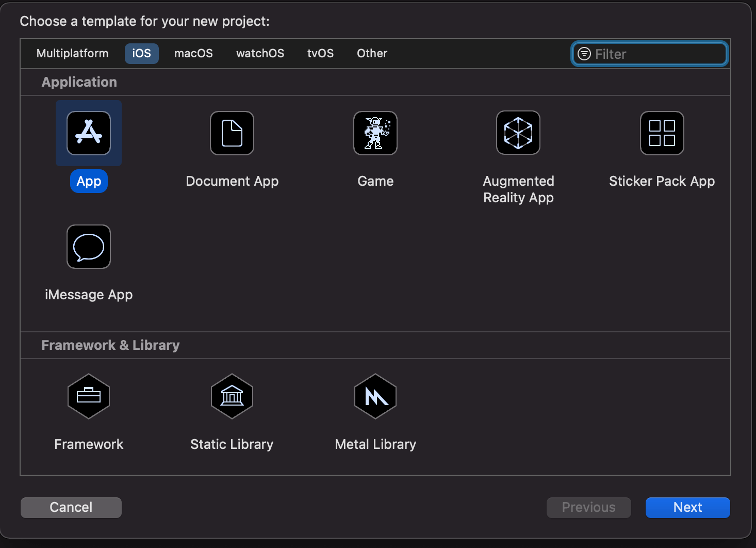Switch to the Multiplatform tab
Screen dimensions: 756x548
coord(72,53)
